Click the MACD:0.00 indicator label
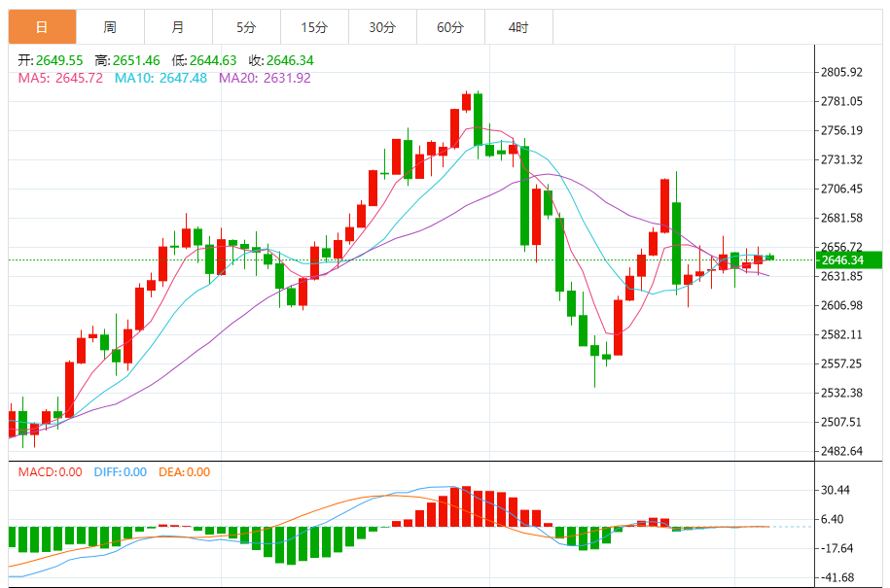 [50, 471]
